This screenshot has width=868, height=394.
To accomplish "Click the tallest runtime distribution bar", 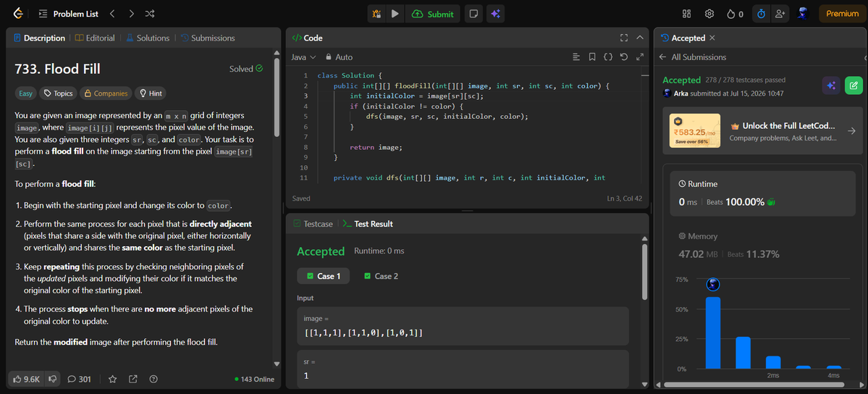I will click(713, 332).
